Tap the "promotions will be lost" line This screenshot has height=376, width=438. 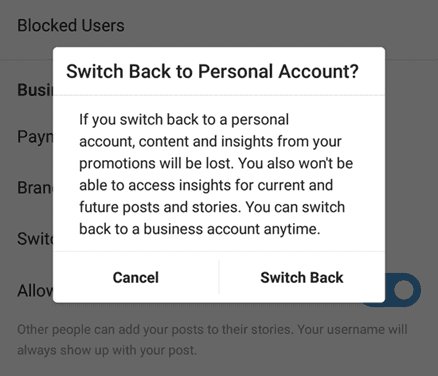216,163
